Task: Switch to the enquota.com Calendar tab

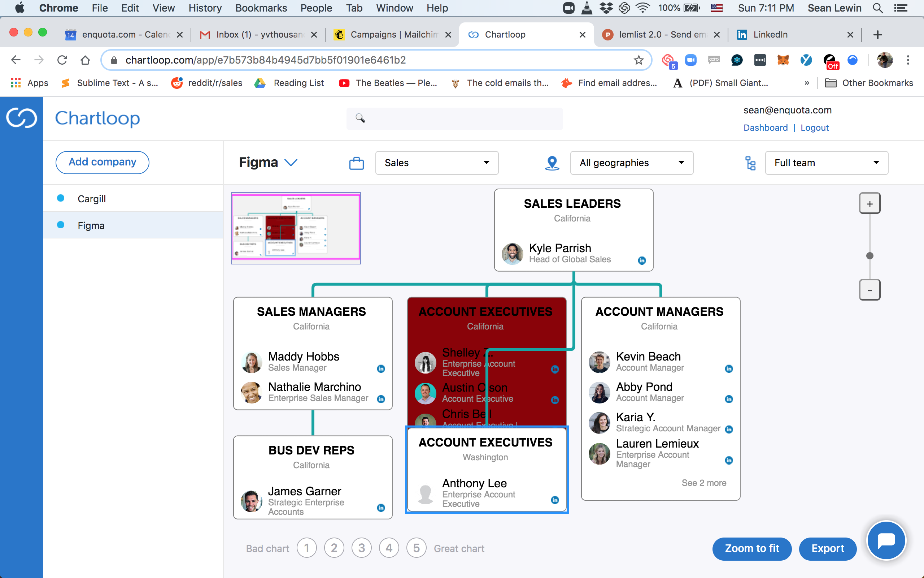Action: [124, 34]
